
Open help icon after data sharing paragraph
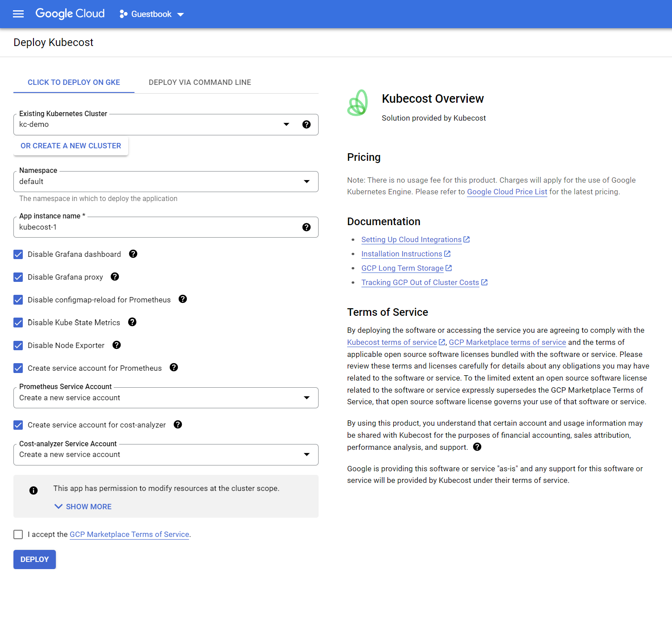click(x=477, y=447)
